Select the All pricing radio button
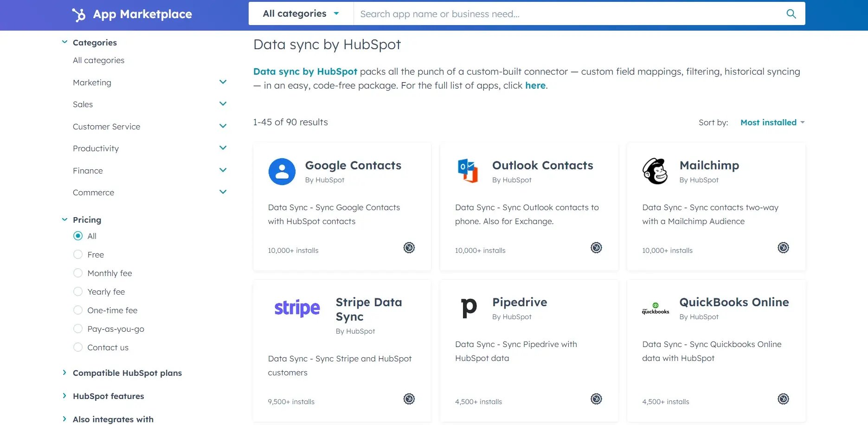The image size is (868, 425). point(78,236)
